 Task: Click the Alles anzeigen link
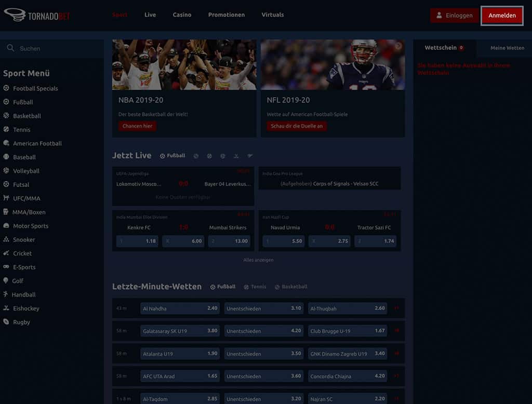258,260
